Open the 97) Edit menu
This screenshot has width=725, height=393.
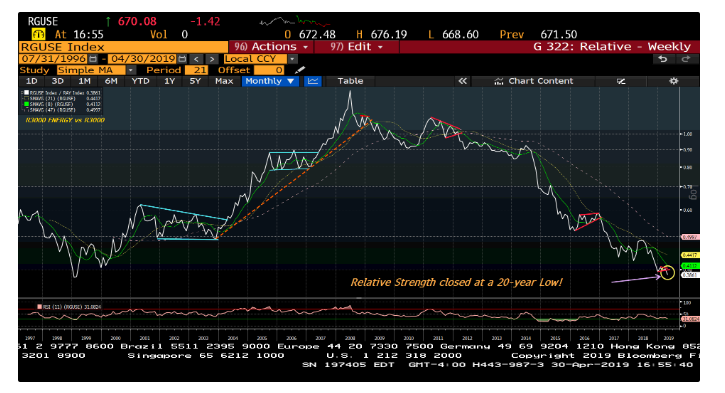pos(356,47)
